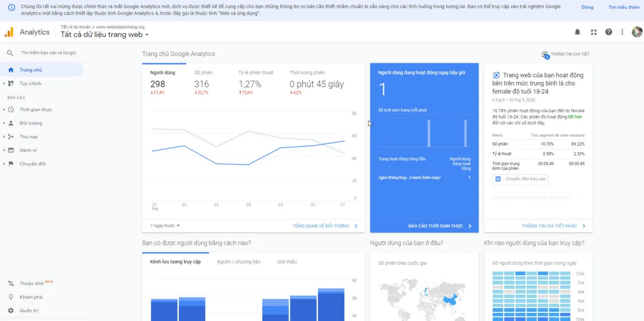Select the Người dùng metric tab
This screenshot has width=644, height=321.
(163, 82)
